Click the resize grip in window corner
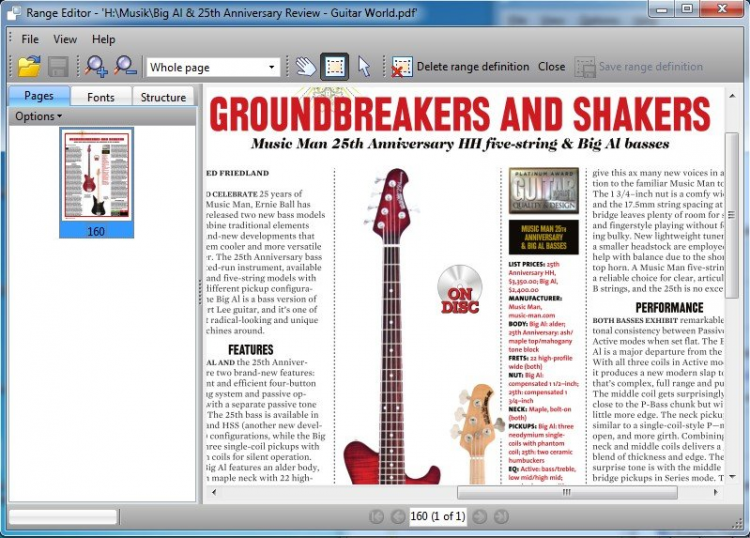Screen dimensions: 750x538 point(737,524)
